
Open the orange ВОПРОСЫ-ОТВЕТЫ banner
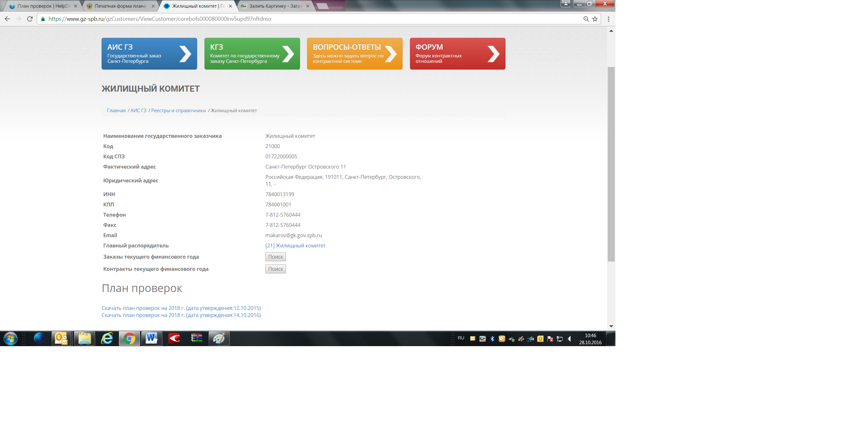click(x=355, y=54)
